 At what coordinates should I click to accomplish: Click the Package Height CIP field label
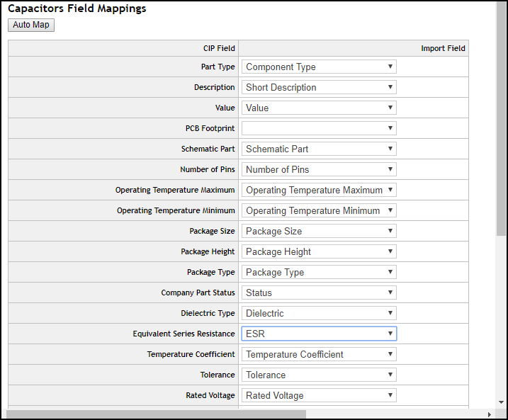coord(208,251)
